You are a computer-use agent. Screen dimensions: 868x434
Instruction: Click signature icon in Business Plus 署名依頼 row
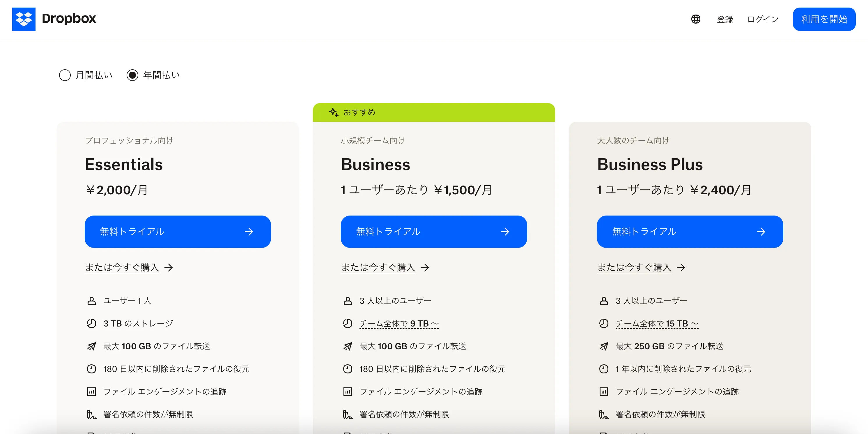(603, 414)
